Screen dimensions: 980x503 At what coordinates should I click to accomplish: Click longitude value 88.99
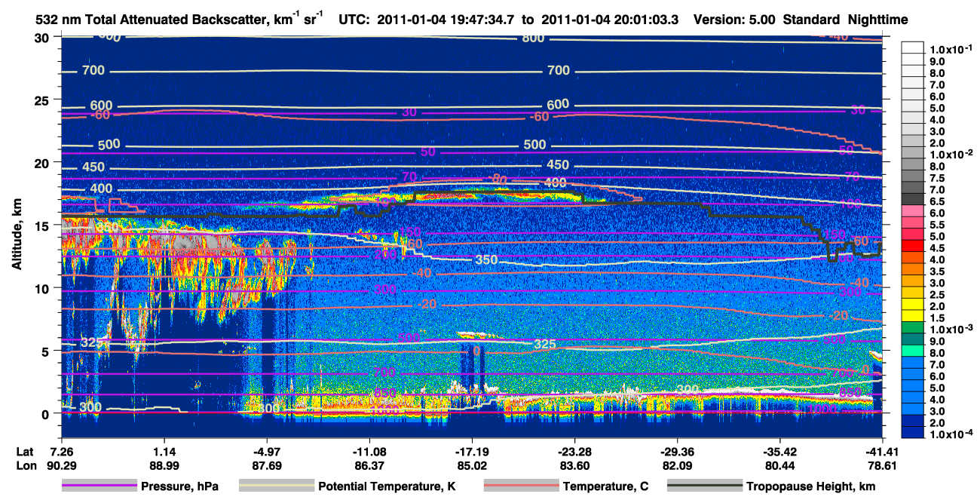[x=164, y=466]
